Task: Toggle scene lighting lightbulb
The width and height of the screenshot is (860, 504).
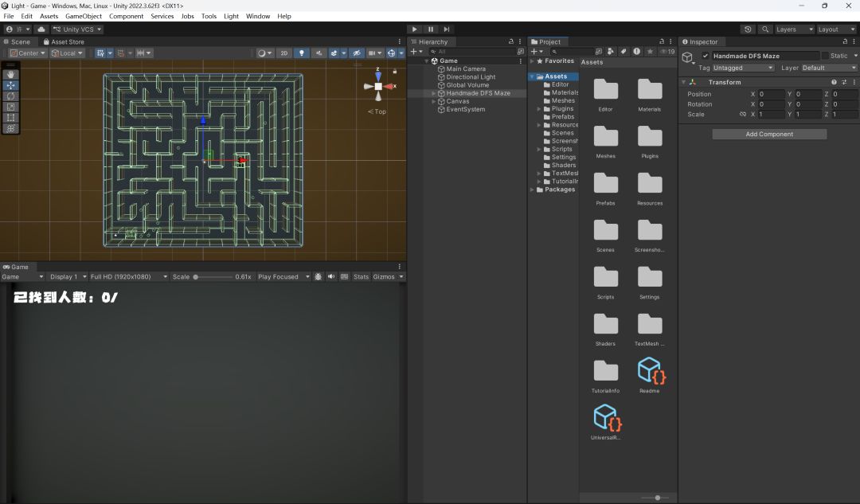Action: click(x=301, y=53)
